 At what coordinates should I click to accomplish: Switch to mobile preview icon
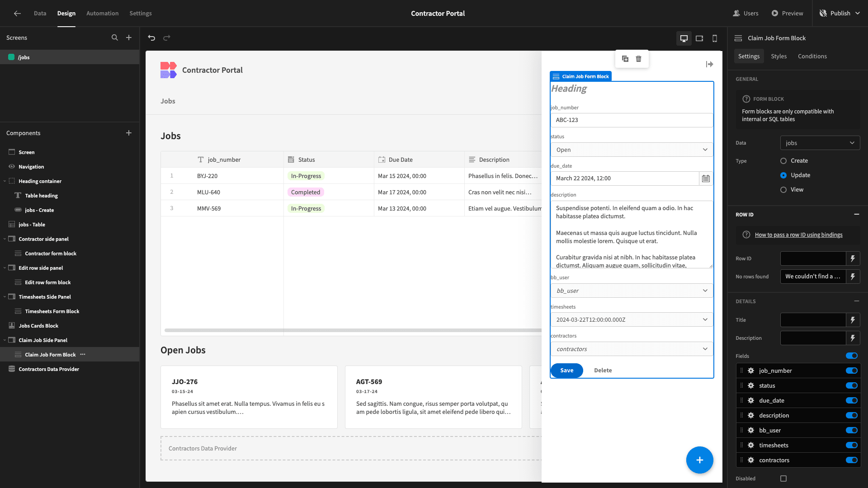tap(715, 38)
